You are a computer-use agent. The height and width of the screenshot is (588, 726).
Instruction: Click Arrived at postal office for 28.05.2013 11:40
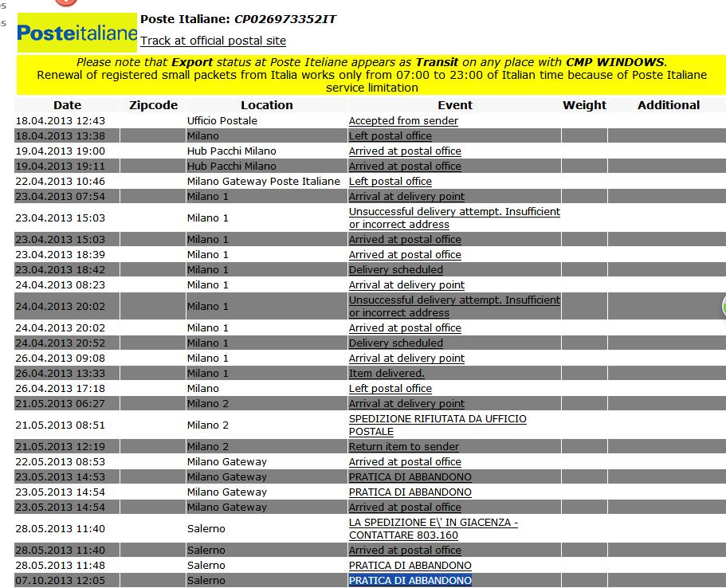(x=405, y=550)
